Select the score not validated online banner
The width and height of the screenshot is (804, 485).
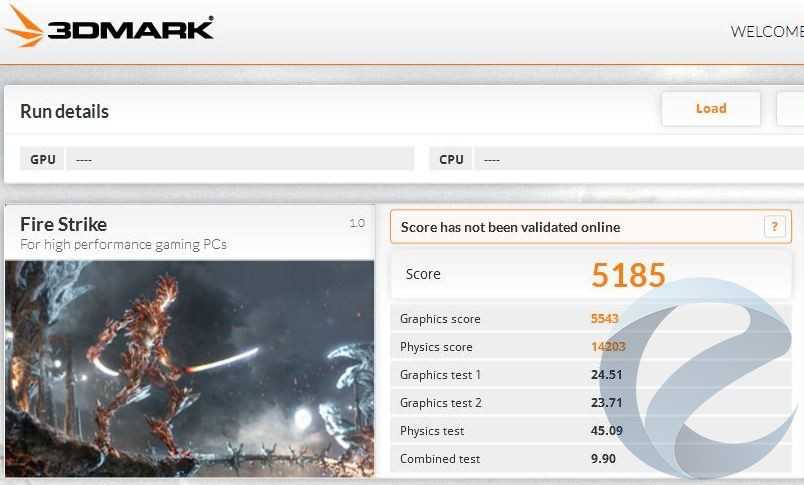pos(591,227)
